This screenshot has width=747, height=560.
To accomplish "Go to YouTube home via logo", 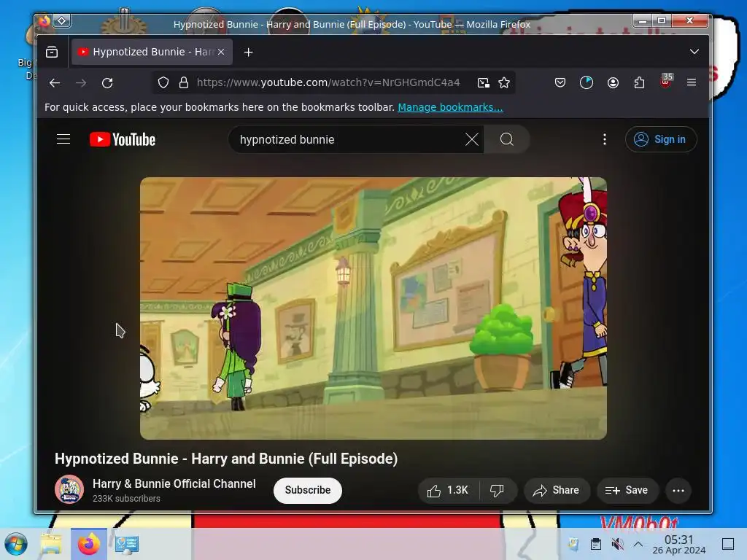I will coord(123,139).
